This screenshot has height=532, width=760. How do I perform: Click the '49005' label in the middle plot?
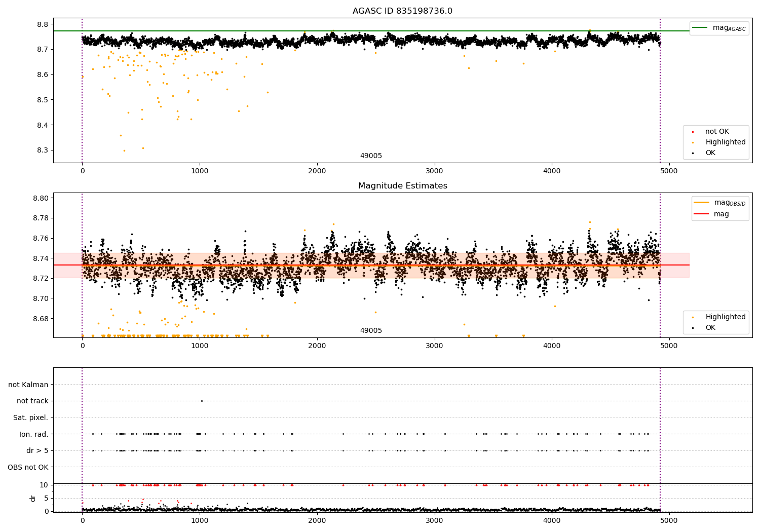click(371, 331)
